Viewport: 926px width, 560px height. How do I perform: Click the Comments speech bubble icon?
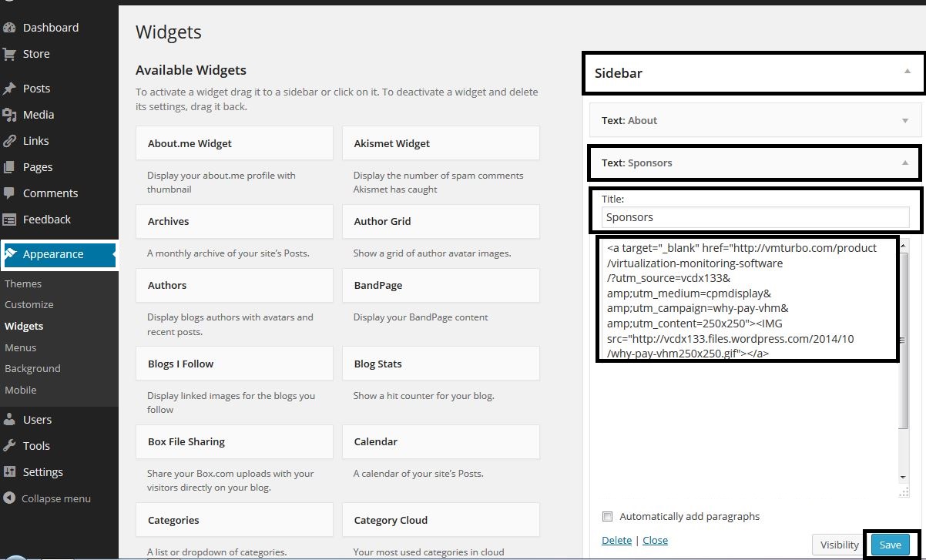[9, 193]
